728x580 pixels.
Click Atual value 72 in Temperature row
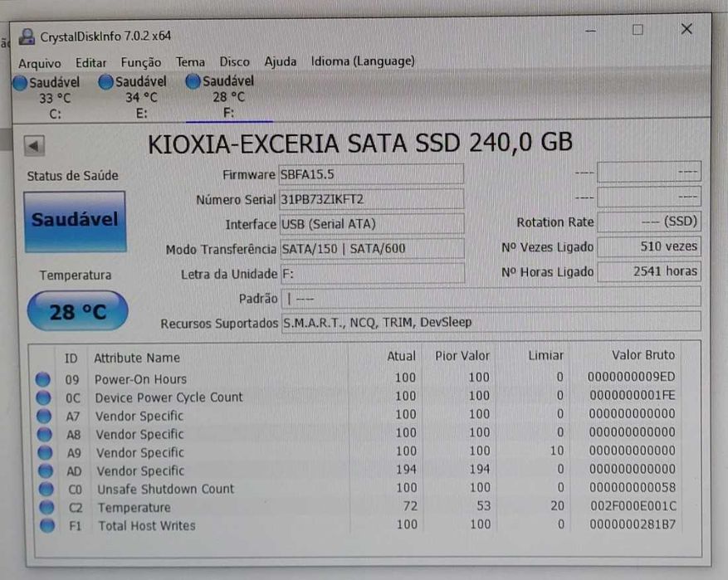point(410,506)
